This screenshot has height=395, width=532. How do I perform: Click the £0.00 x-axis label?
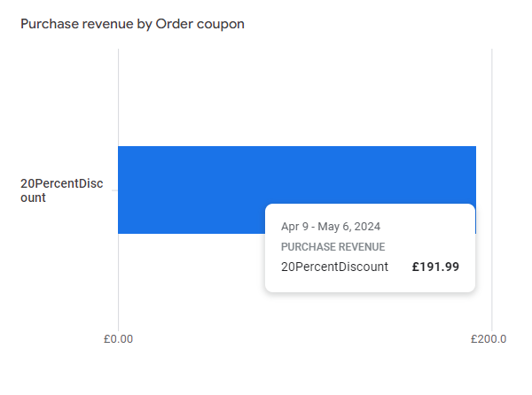pos(118,339)
